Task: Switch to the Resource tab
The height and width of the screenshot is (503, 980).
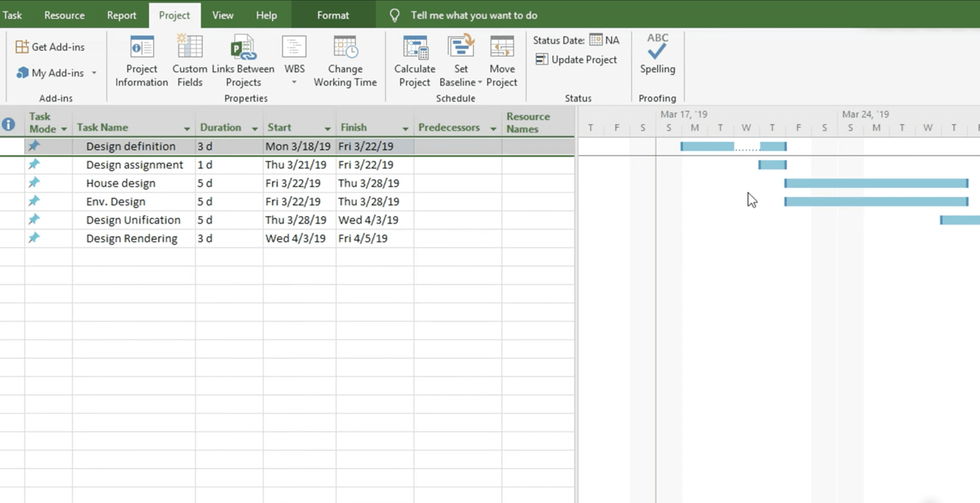Action: 64,15
